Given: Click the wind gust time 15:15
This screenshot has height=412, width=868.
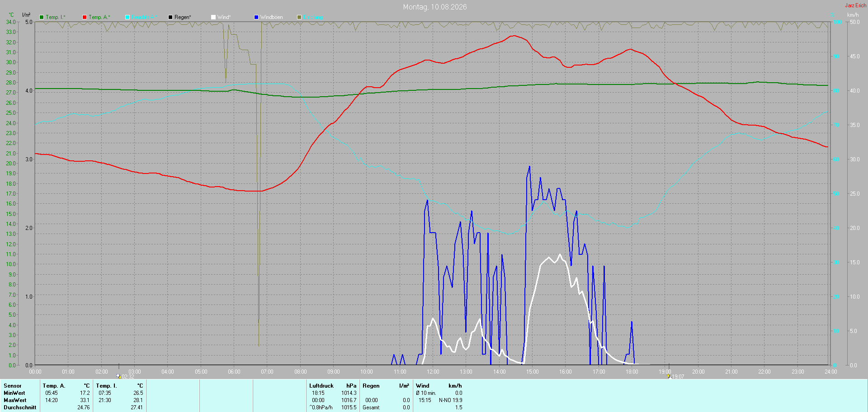Looking at the screenshot, I should [x=425, y=400].
